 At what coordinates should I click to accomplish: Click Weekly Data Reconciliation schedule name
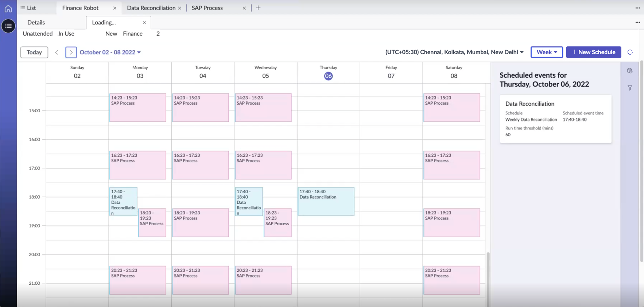(531, 120)
